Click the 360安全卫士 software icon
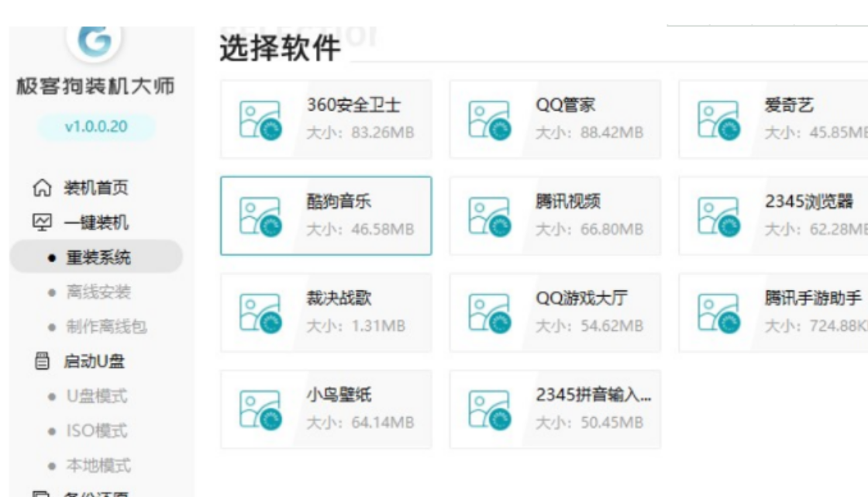Screen dimensions: 868x497 click(x=260, y=120)
